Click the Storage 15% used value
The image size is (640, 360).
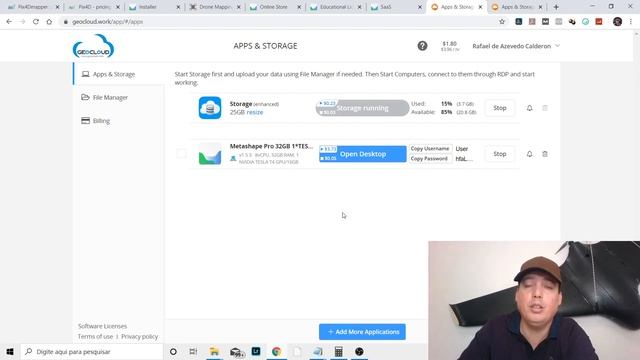[447, 104]
